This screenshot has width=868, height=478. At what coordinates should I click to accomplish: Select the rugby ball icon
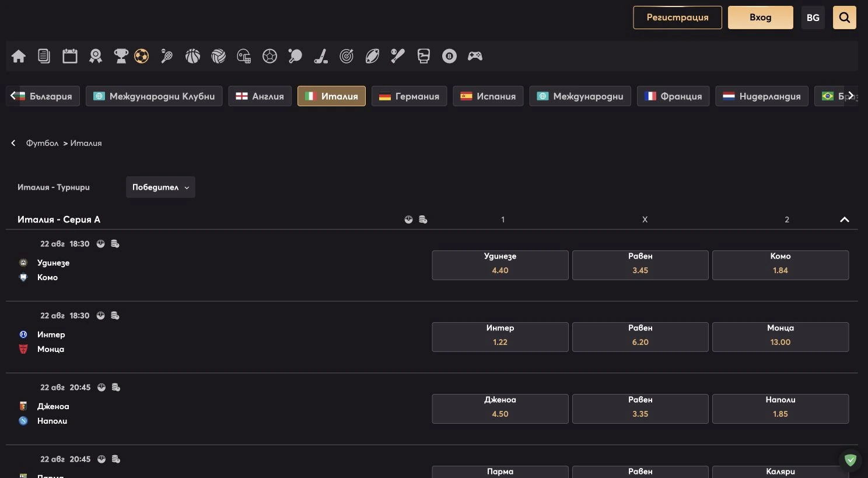372,56
